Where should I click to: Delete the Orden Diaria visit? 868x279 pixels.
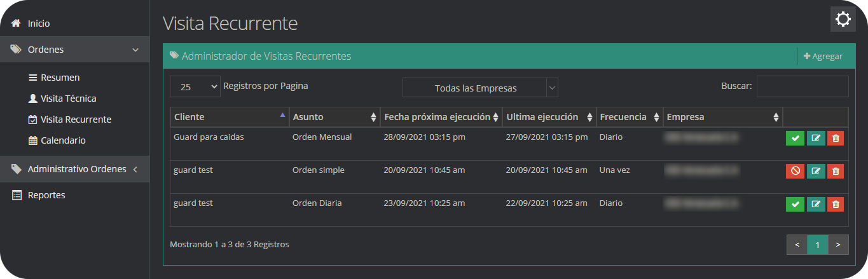coord(836,204)
